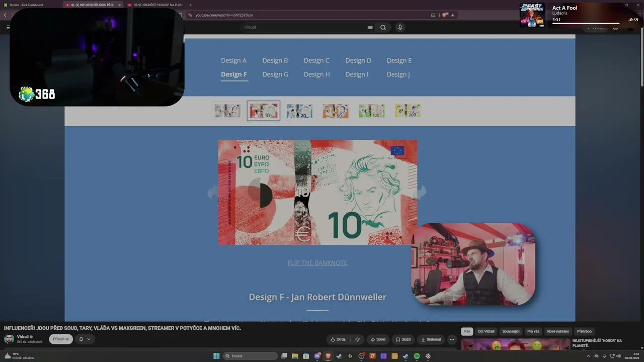Image resolution: width=644 pixels, height=362 pixels.
Task: Click the "Act A Fool" song title
Action: [565, 8]
